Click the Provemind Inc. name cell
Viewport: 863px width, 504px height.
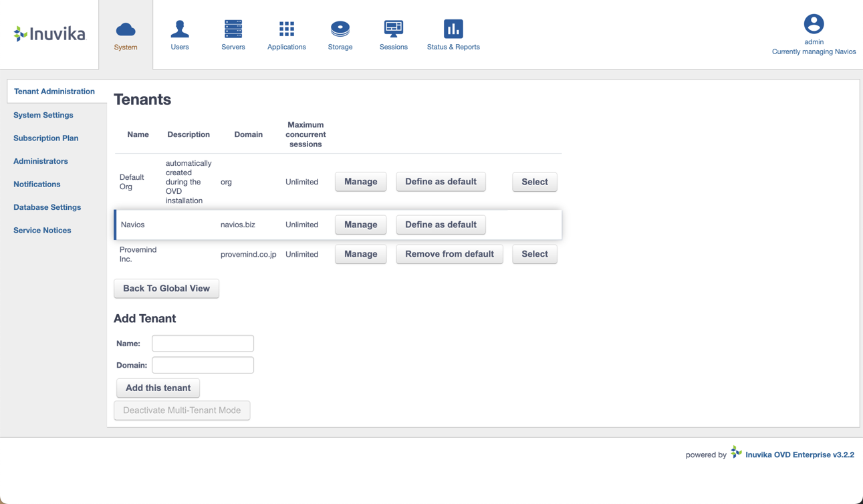click(x=138, y=254)
